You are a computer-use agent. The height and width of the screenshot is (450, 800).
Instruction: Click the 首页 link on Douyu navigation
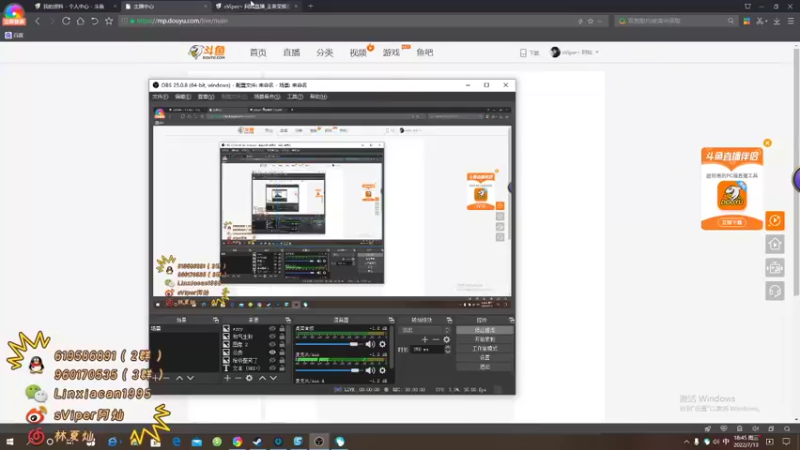click(x=258, y=52)
